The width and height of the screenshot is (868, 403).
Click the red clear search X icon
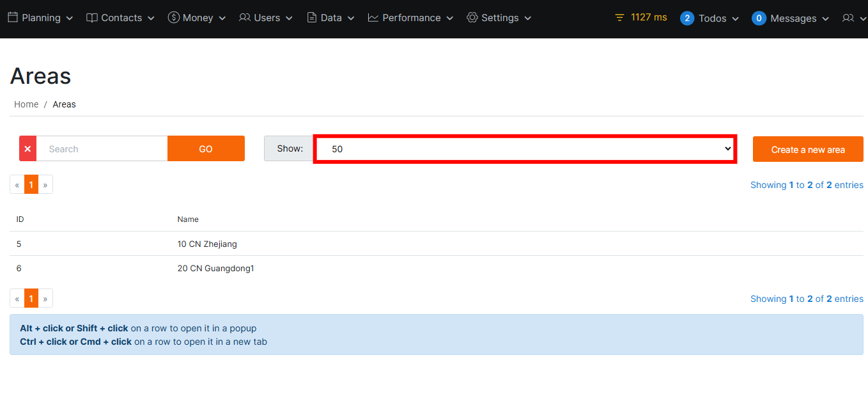coord(27,148)
